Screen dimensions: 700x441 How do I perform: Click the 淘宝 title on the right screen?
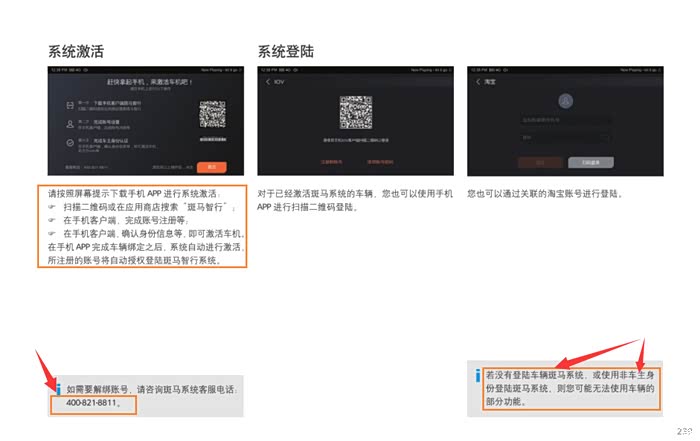[x=490, y=82]
